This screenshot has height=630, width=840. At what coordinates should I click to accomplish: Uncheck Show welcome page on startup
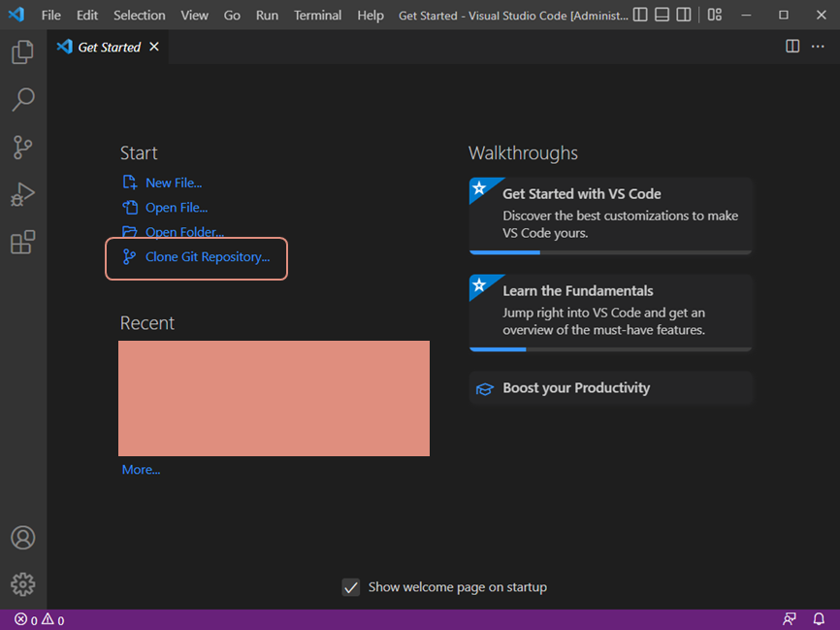pos(351,587)
